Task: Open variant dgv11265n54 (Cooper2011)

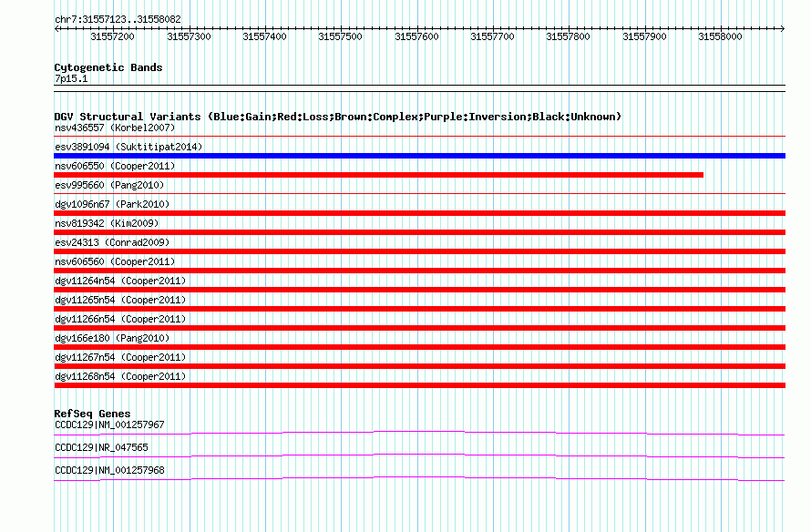Action: 120,300
